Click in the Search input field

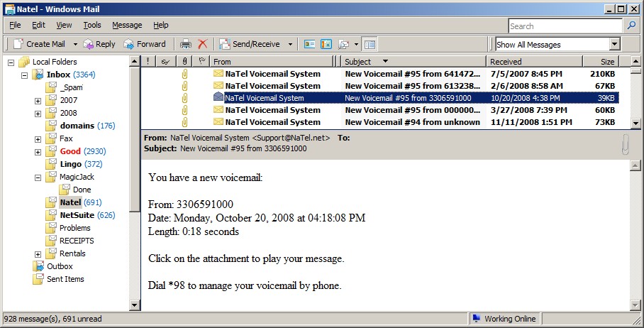click(x=565, y=26)
